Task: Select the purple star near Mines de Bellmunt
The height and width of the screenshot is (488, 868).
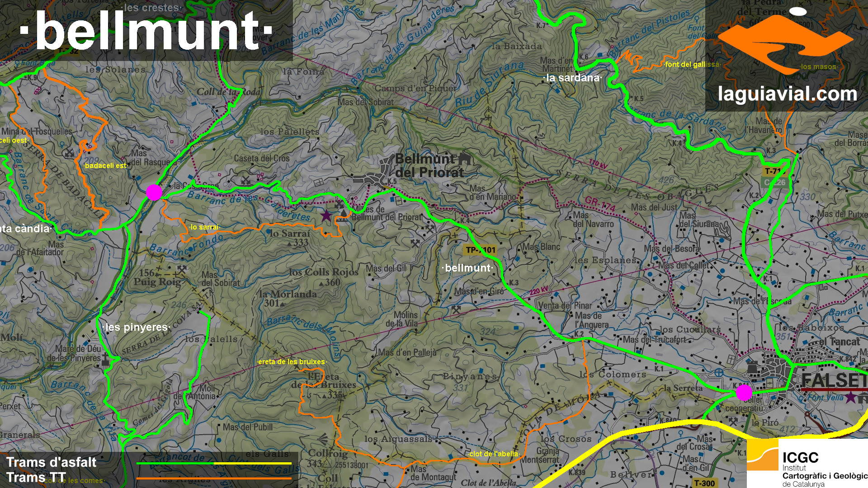Action: [x=326, y=216]
